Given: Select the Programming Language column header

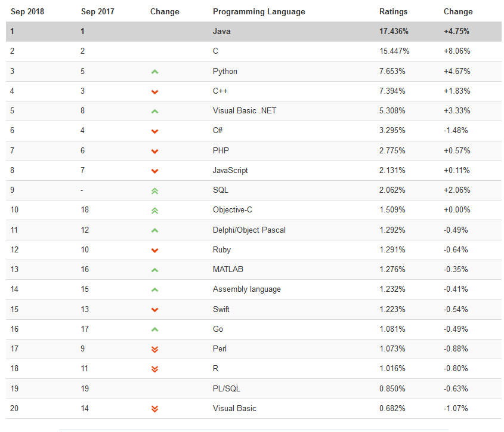Looking at the screenshot, I should [x=259, y=11].
